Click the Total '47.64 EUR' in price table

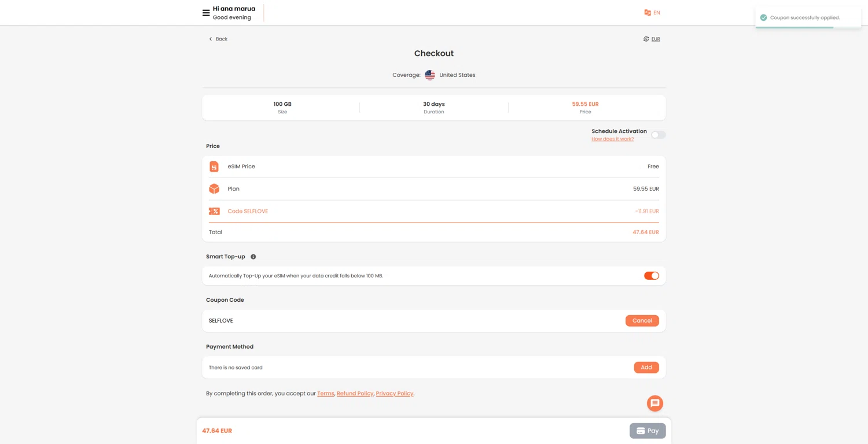[646, 232]
